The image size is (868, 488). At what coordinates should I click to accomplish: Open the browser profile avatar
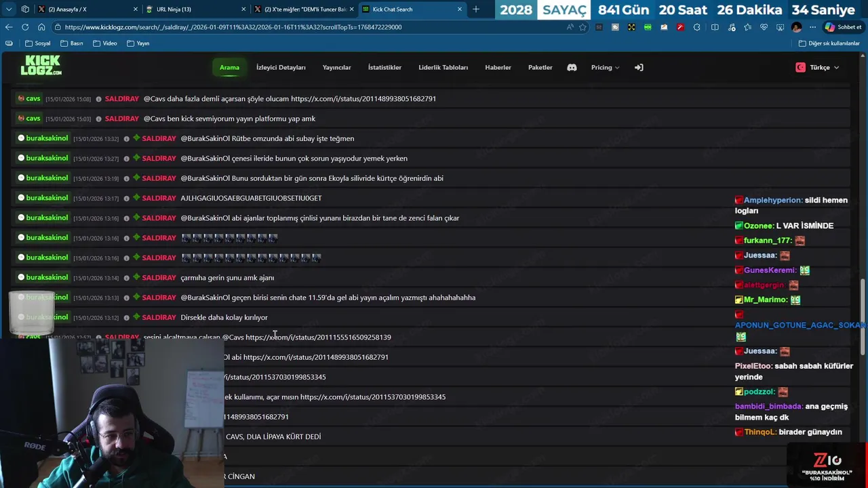(796, 27)
